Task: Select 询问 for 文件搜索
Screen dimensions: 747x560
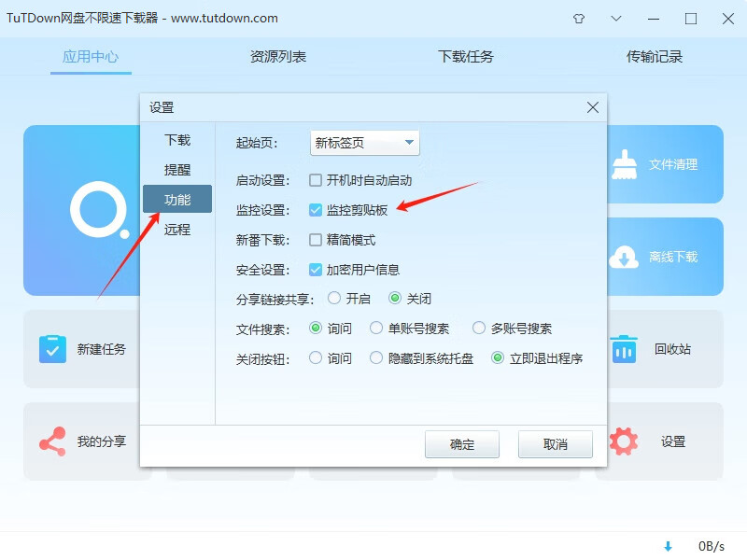Action: (x=316, y=329)
